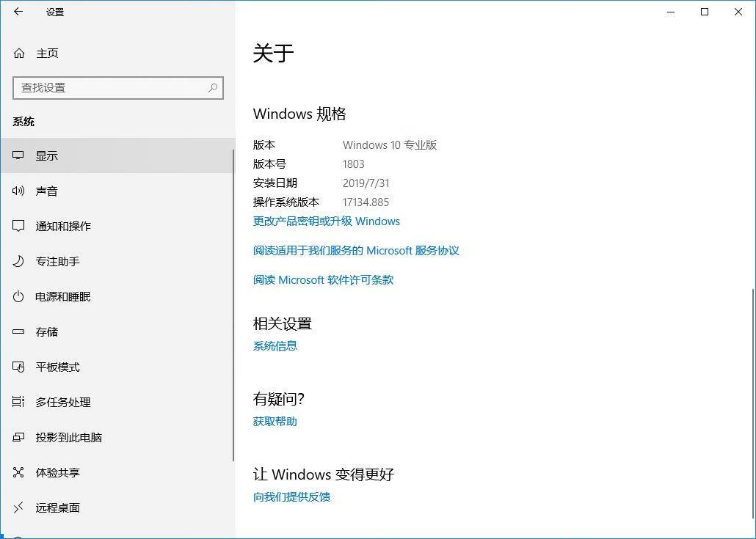Select 投影到此电脑 option
756x539 pixels.
[117, 437]
